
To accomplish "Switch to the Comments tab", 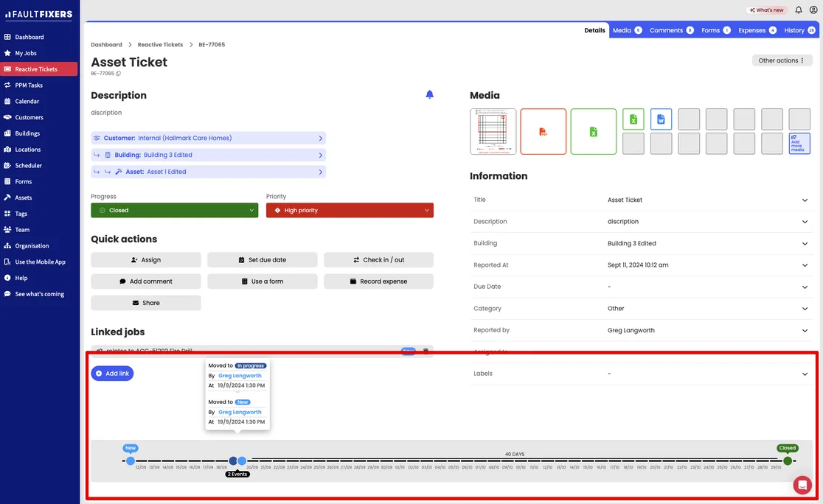I will (x=671, y=30).
